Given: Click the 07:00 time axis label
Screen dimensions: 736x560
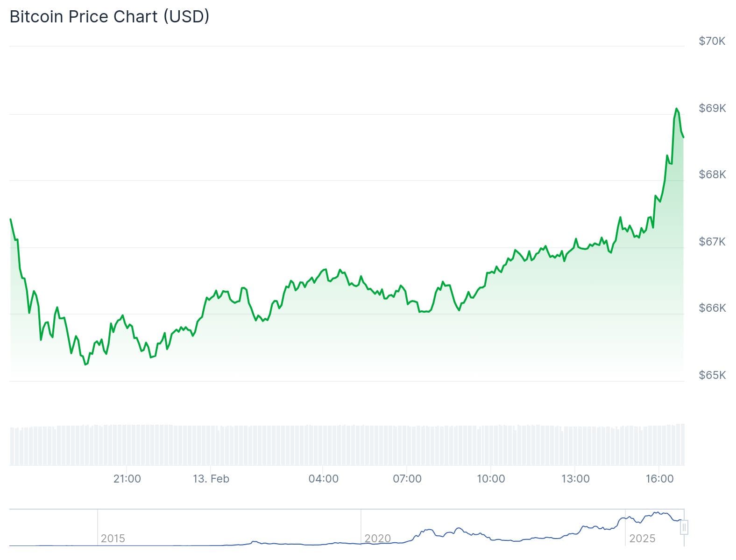Looking at the screenshot, I should 407,479.
